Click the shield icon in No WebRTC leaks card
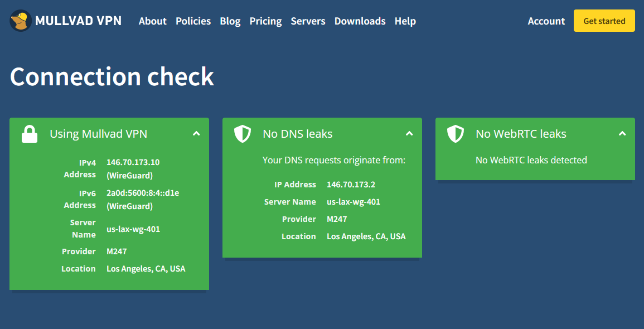 [456, 134]
